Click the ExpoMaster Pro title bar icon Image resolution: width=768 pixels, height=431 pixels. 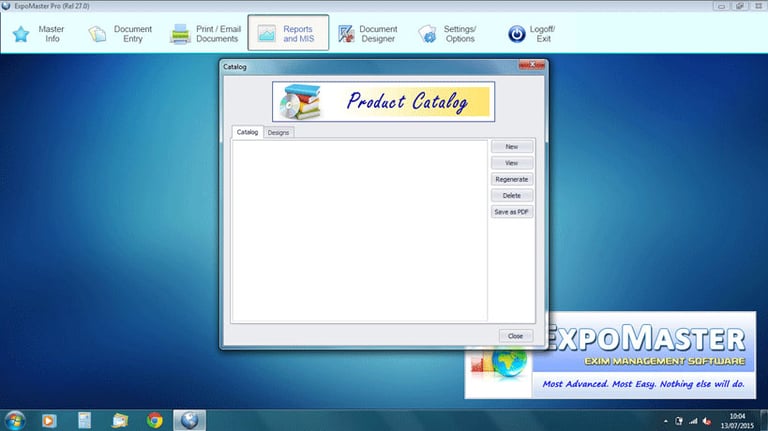pyautogui.click(x=6, y=6)
